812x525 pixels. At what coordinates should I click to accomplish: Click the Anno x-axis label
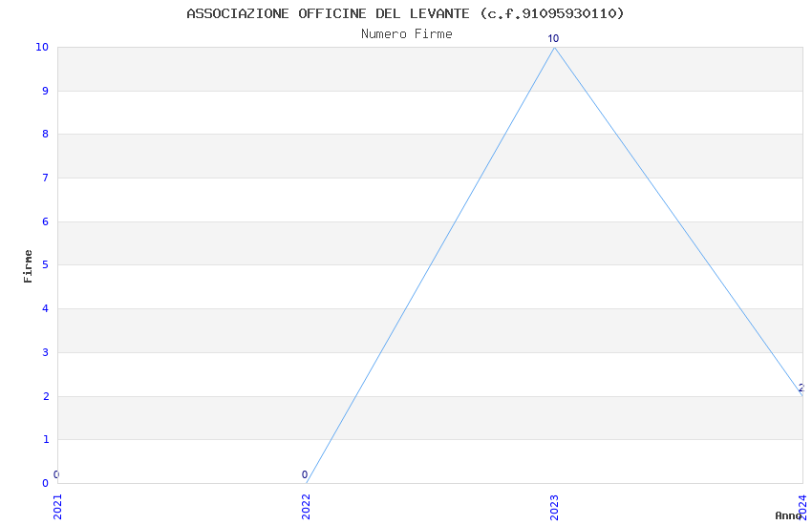tap(788, 515)
